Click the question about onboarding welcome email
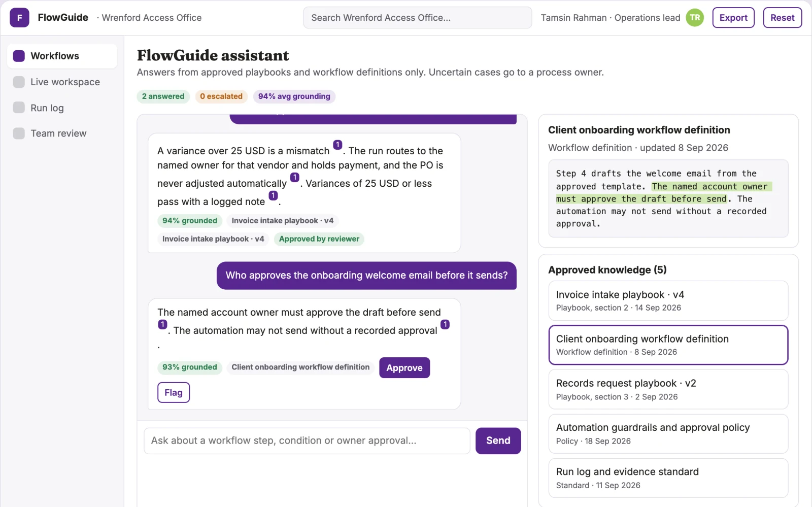Screen dimensions: 812x507 pyautogui.click(x=366, y=276)
